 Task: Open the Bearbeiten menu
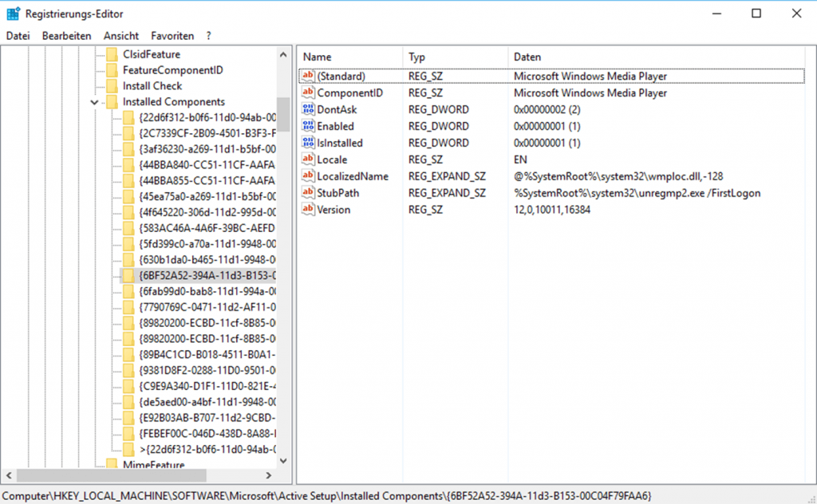tap(67, 36)
